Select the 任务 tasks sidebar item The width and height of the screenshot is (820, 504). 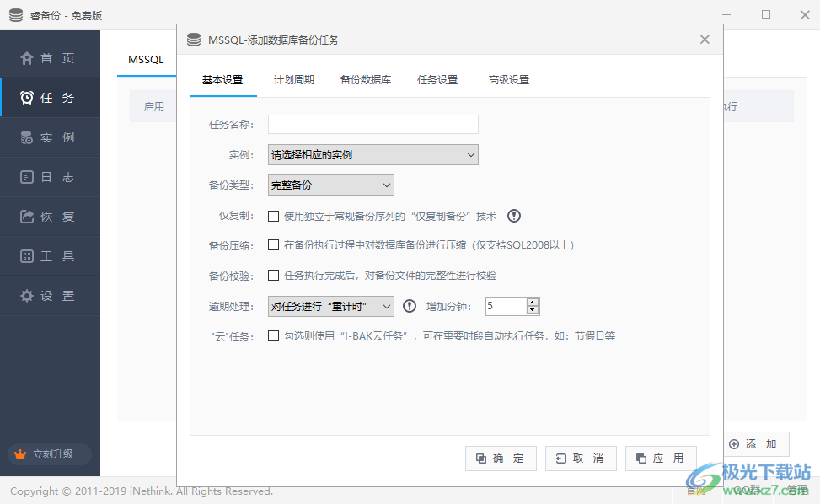50,98
